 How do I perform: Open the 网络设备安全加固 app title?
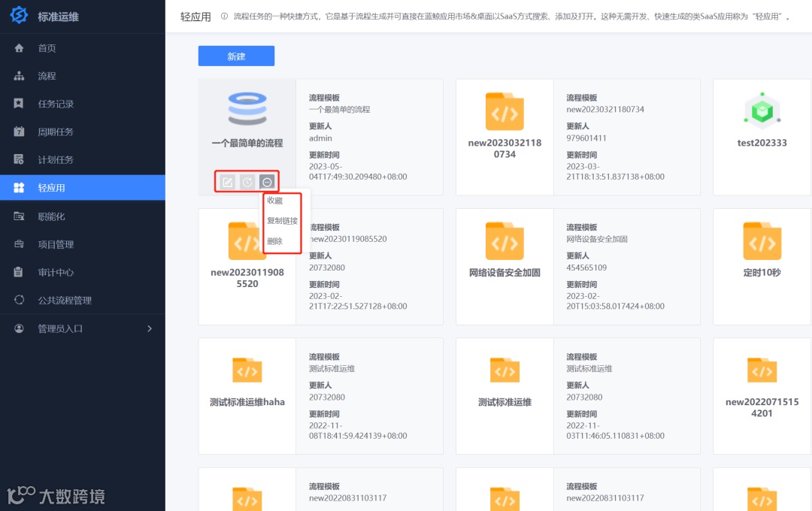coord(504,272)
